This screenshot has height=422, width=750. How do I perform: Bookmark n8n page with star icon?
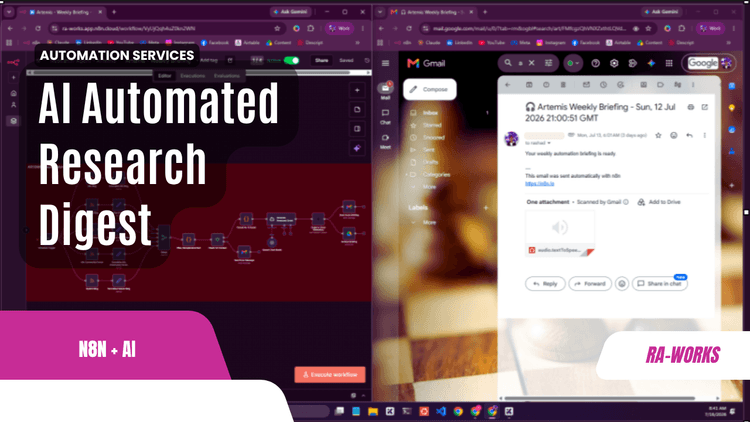coord(277,28)
